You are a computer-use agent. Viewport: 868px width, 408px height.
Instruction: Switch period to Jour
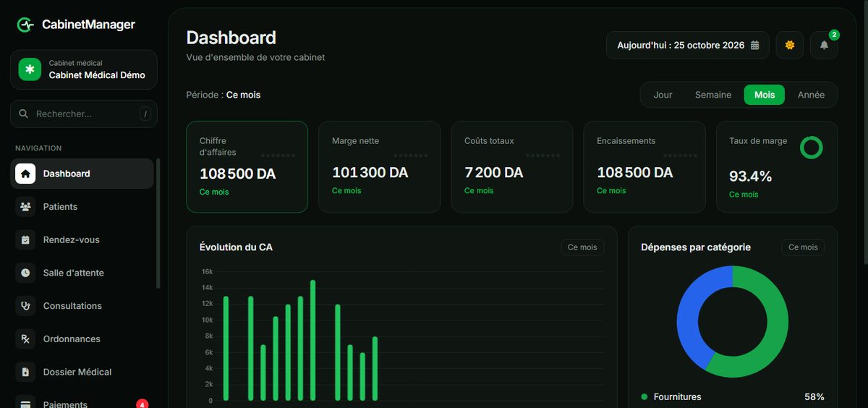coord(663,95)
